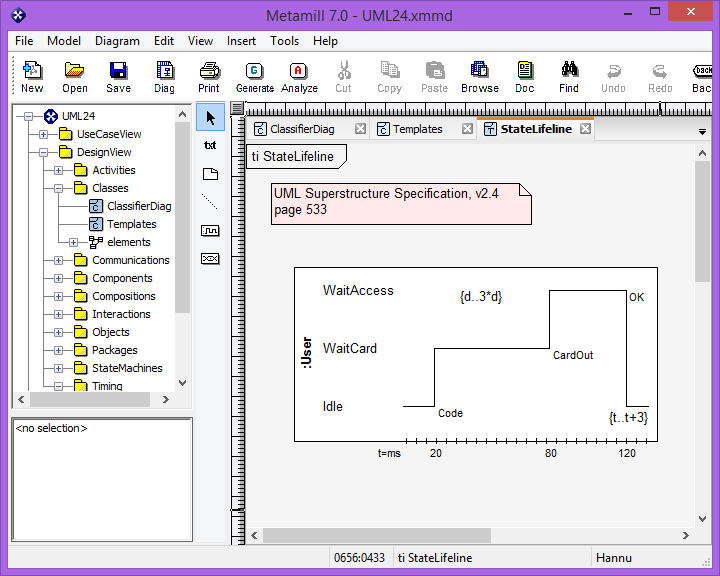Viewport: 720px width, 576px height.
Task: Run Analyze from the toolbar
Action: pyautogui.click(x=299, y=71)
